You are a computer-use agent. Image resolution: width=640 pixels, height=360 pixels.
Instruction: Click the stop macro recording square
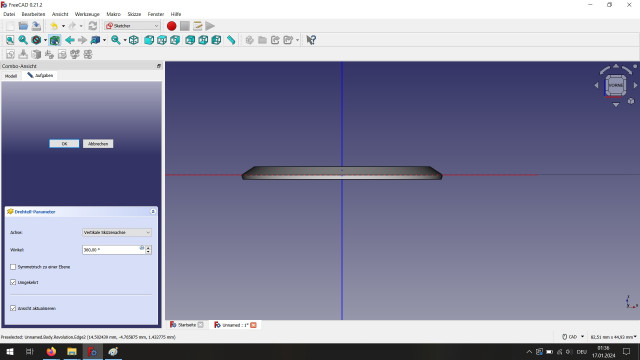tap(184, 26)
